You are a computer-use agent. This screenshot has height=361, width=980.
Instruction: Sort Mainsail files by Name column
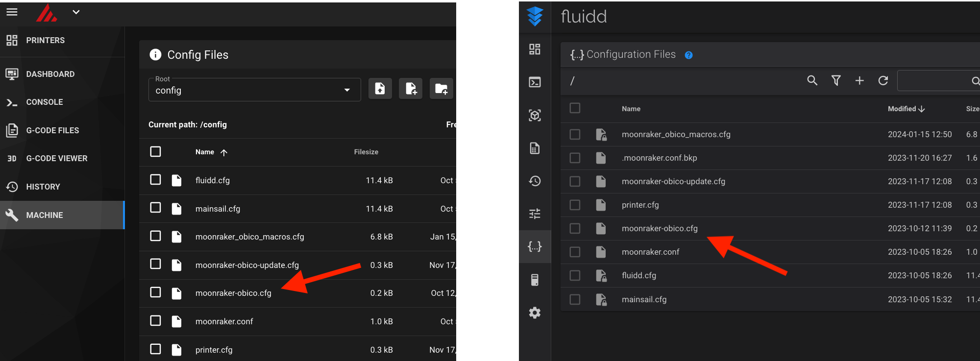pos(205,152)
